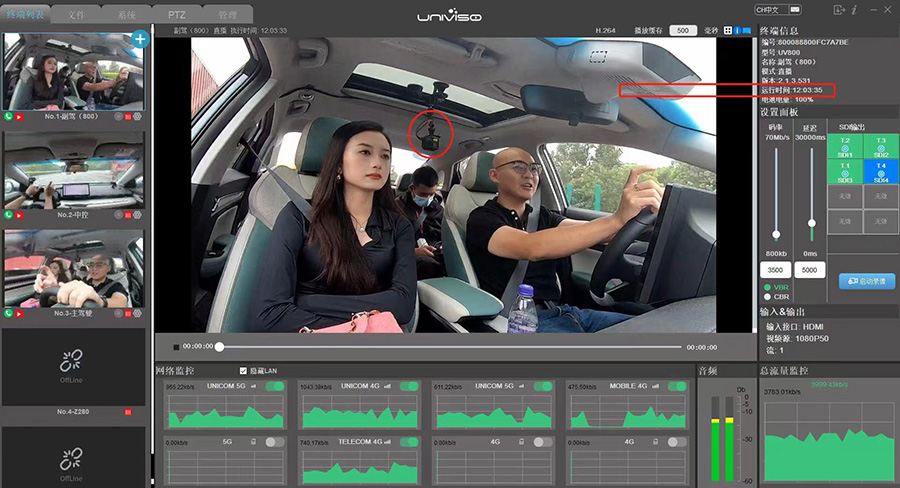Viewport: 900px width, 488px height.
Task: Click the TELECOM 4G traffic graph
Action: coord(360,466)
